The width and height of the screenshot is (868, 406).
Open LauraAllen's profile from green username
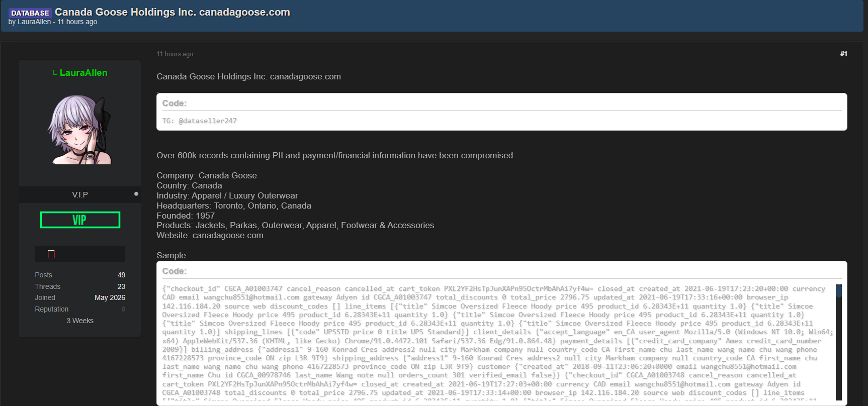coord(83,73)
